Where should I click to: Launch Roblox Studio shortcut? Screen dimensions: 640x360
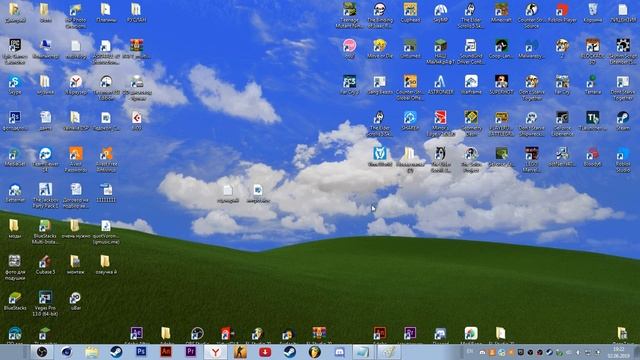coord(623,159)
